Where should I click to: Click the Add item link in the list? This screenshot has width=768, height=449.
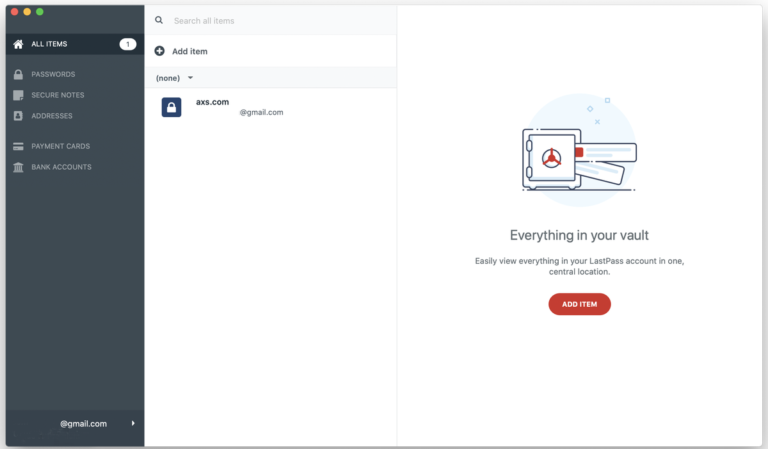click(x=190, y=51)
